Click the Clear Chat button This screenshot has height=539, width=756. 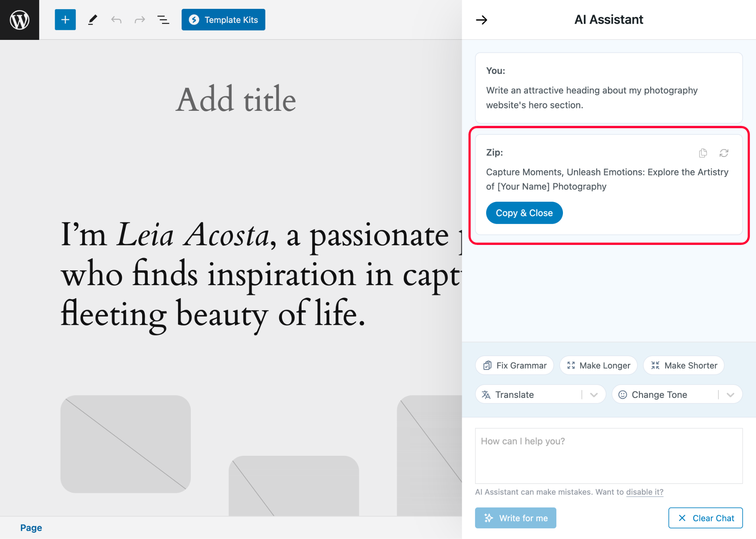(705, 518)
